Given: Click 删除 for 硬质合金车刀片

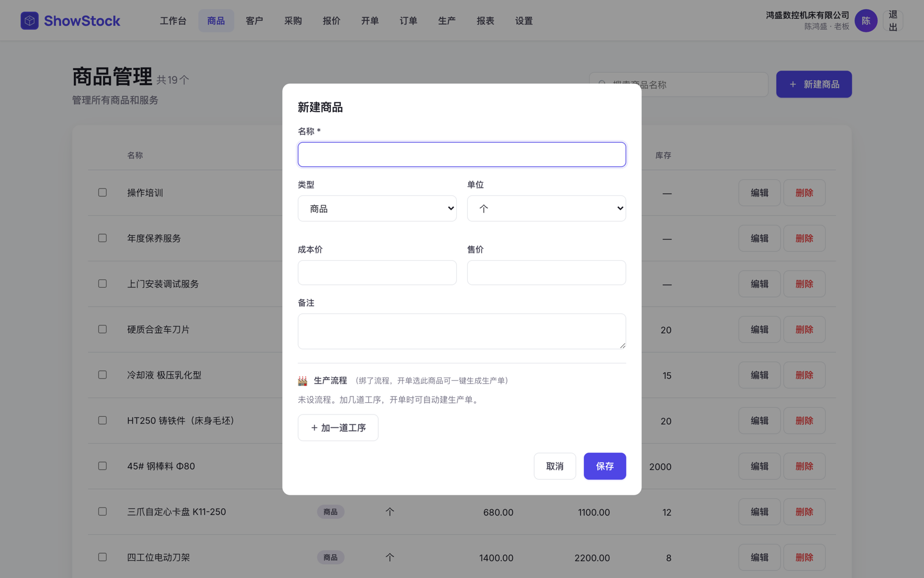Looking at the screenshot, I should (x=804, y=329).
